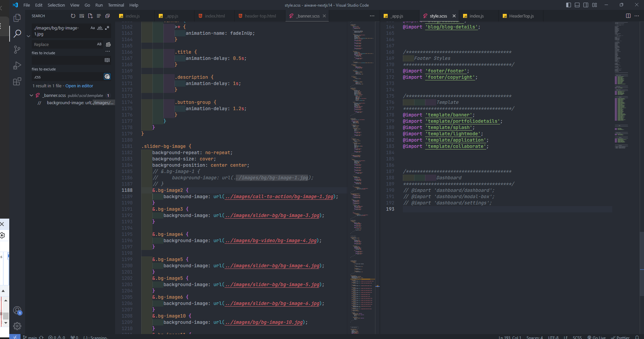Open more actions for left editor group
This screenshot has height=339, width=644.
(x=372, y=16)
